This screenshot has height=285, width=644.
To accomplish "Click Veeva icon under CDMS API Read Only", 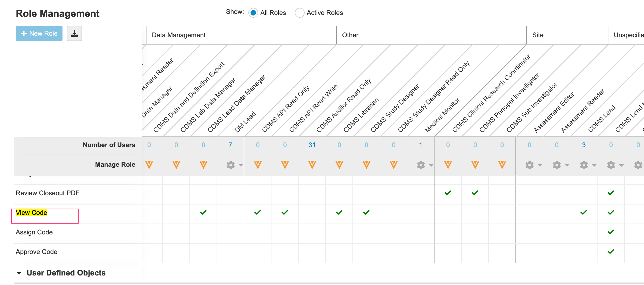I will [258, 165].
